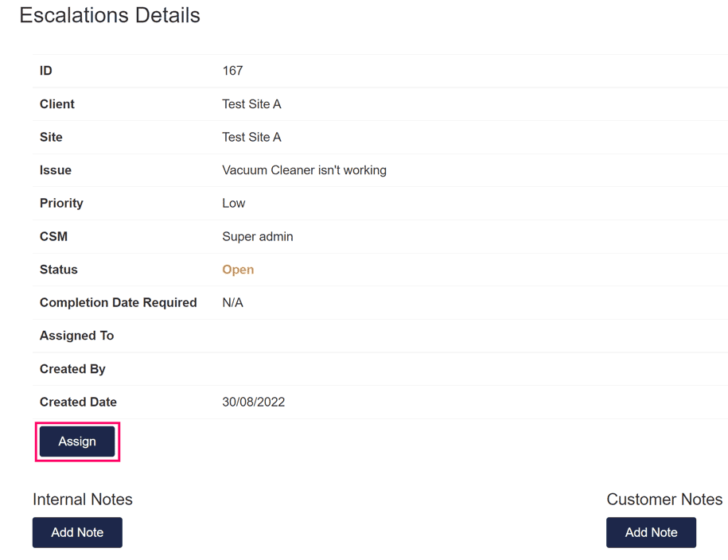Click the created date 30/08/2022
Viewport: 728px width, 560px height.
click(253, 402)
